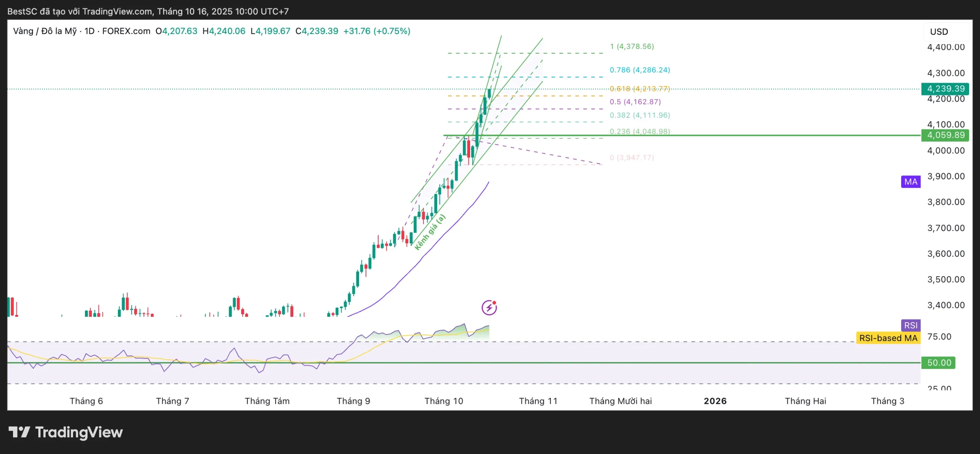
Task: Click the green 4,059.89 horizontal line price tag
Action: pos(945,135)
